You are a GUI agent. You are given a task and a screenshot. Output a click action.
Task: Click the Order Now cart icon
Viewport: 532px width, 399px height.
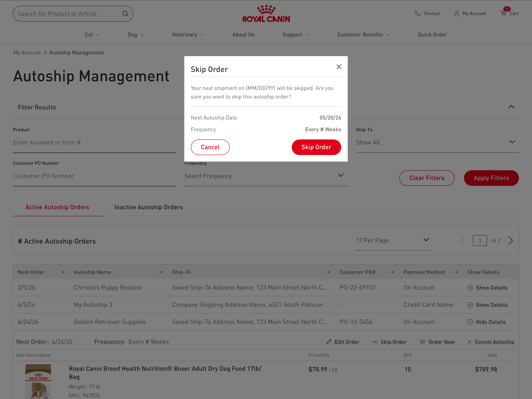422,341
